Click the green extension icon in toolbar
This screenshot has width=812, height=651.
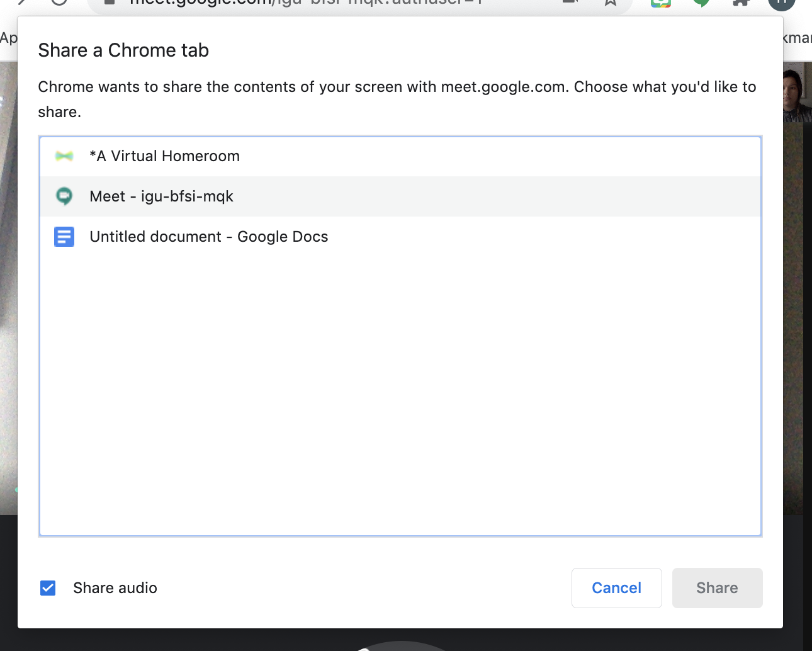pos(701,3)
